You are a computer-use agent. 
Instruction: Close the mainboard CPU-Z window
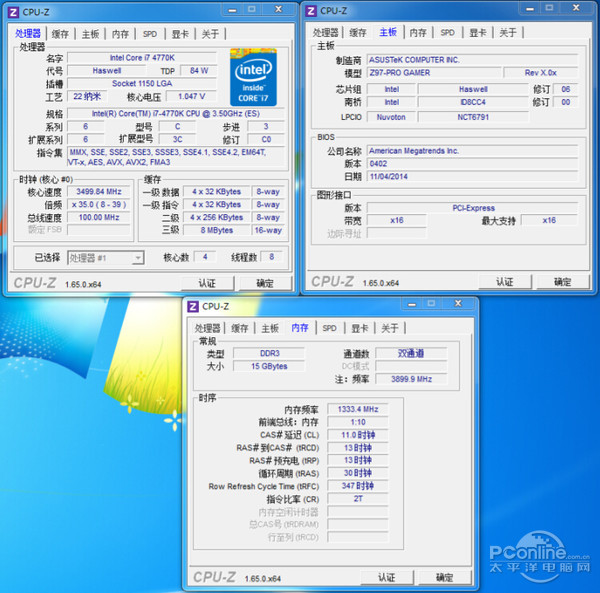576,8
